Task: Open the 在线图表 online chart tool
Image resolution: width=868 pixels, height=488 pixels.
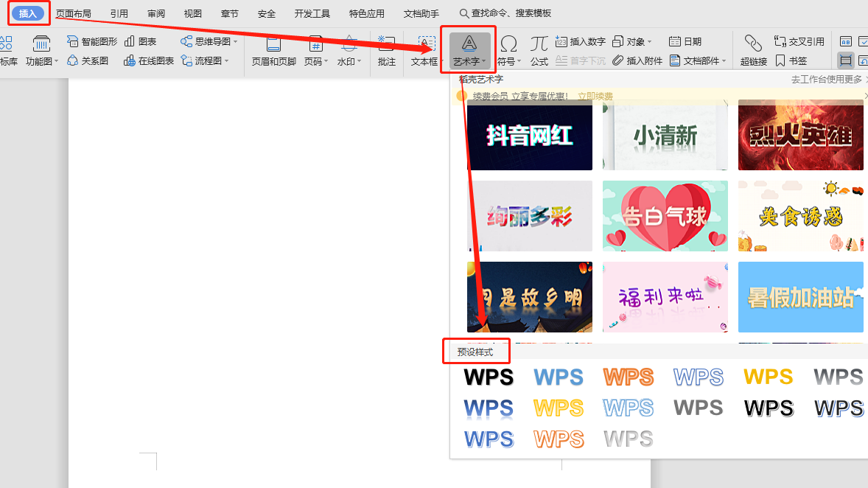Action: 149,61
